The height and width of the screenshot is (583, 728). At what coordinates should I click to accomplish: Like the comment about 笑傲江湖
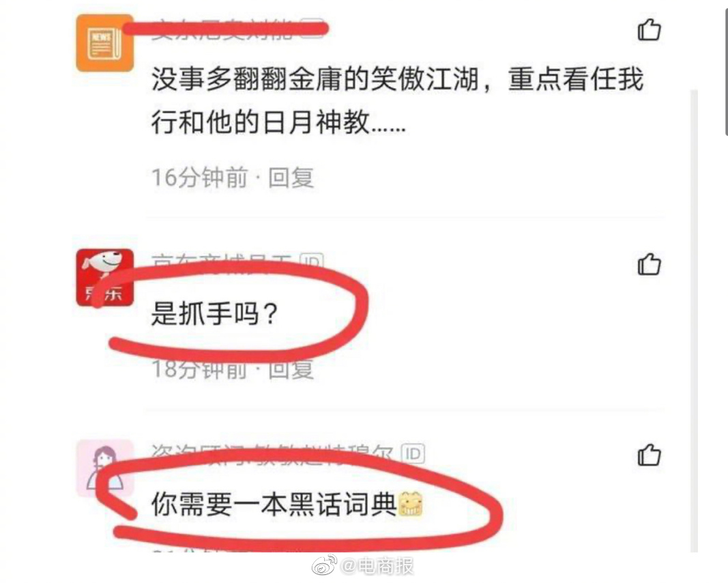pyautogui.click(x=649, y=30)
